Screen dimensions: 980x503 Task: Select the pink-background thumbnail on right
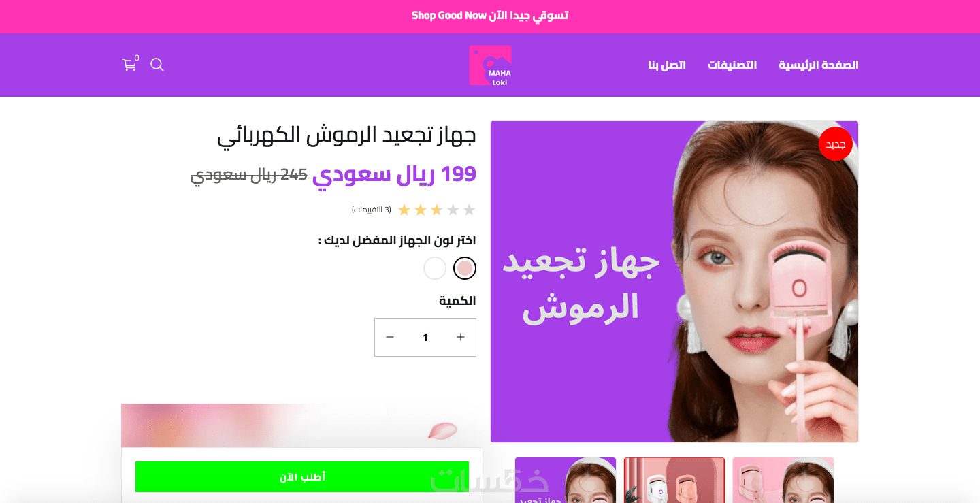click(x=783, y=480)
